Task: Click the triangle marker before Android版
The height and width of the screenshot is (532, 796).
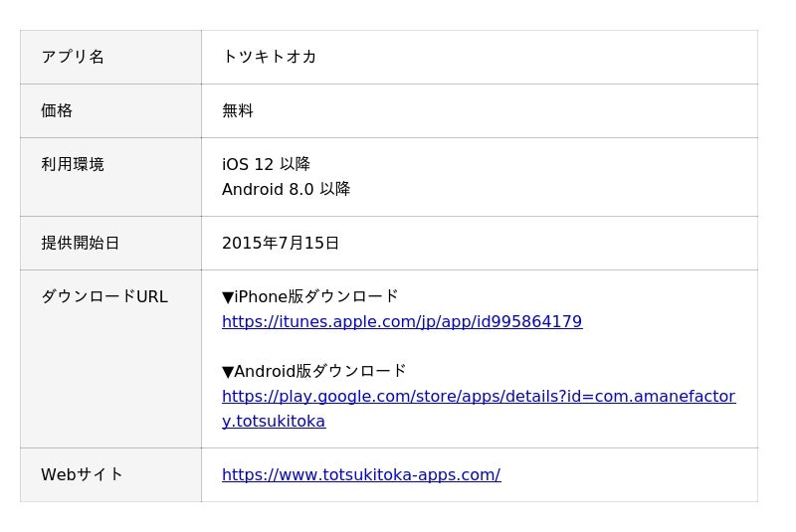Action: coord(228,372)
